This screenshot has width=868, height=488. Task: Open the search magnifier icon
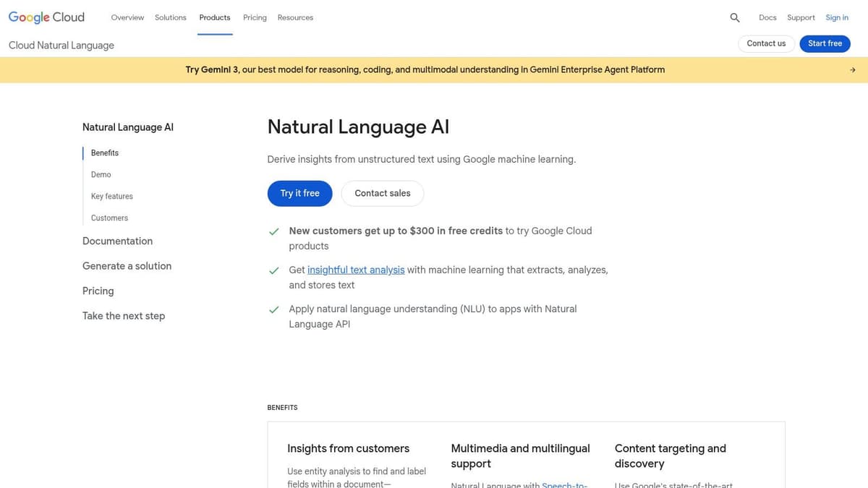click(x=735, y=17)
